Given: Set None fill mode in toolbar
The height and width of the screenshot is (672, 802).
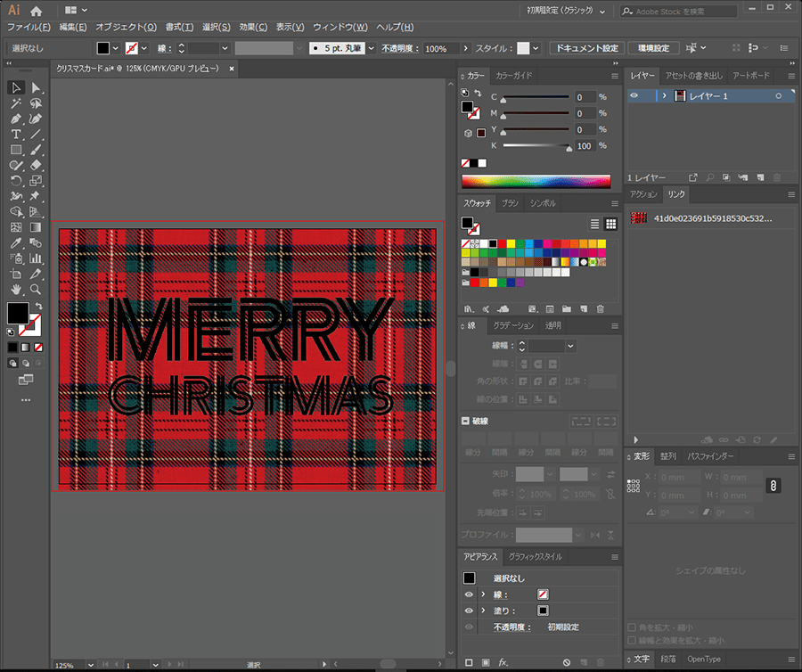Looking at the screenshot, I should pos(38,348).
